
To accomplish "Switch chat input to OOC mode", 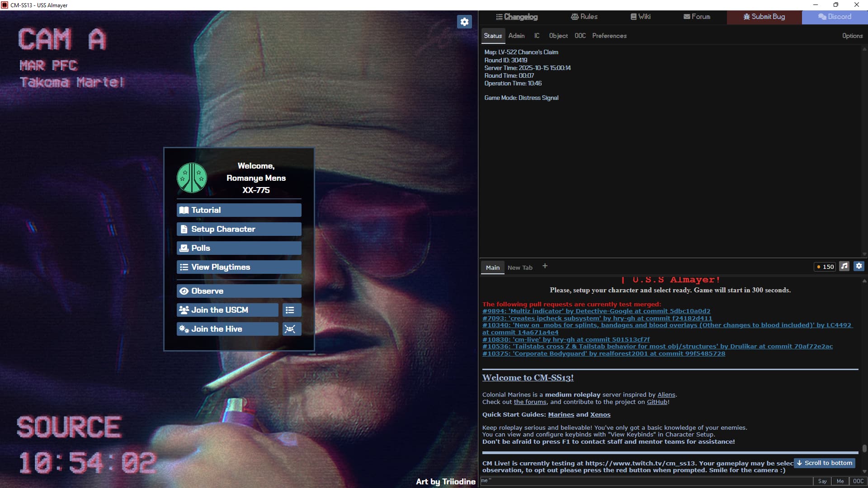I will 858,481.
